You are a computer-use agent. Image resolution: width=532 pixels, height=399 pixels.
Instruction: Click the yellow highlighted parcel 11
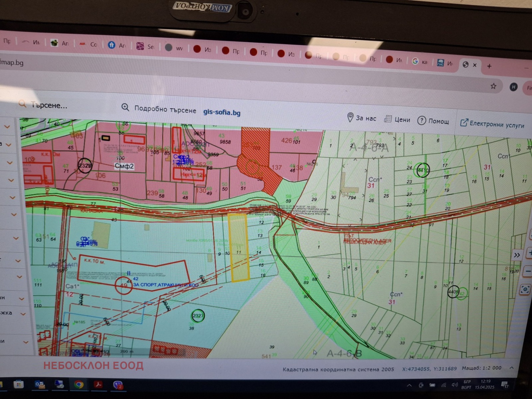click(x=238, y=248)
